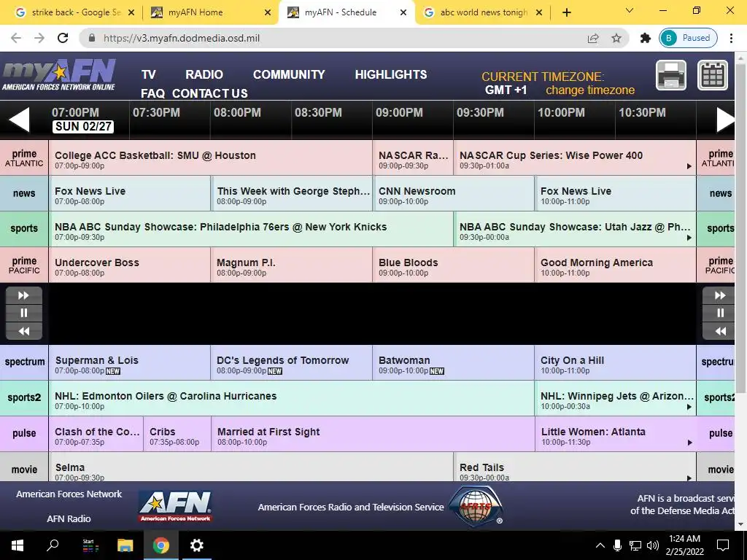Click left pause channel scroll button
The image size is (747, 560).
click(24, 313)
